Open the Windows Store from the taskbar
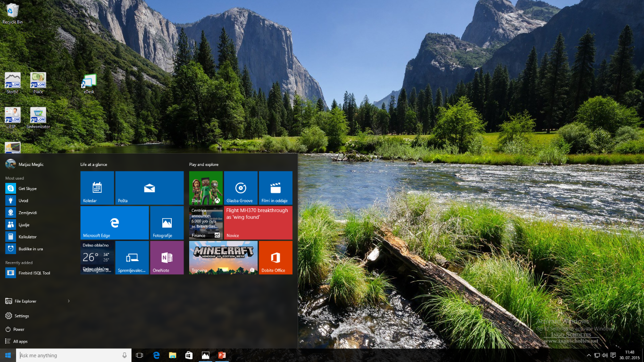644x362 pixels. [x=189, y=355]
